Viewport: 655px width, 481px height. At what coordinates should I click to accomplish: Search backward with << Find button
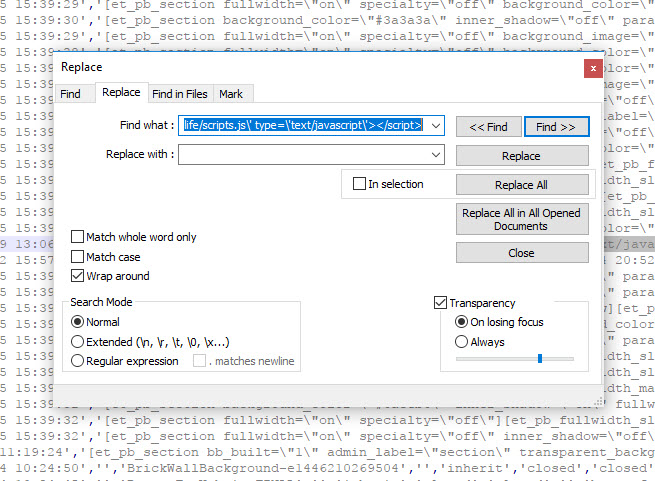488,127
